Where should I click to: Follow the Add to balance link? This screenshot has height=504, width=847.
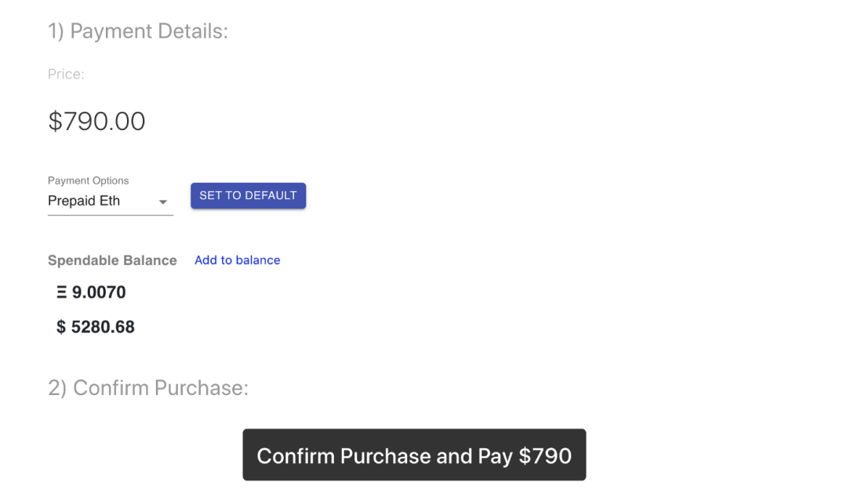tap(237, 260)
